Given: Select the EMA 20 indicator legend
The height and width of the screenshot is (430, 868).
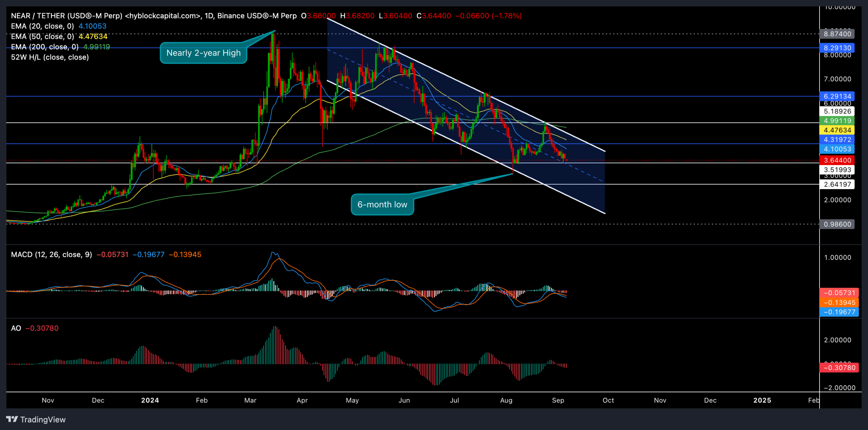Looking at the screenshot, I should 42,26.
